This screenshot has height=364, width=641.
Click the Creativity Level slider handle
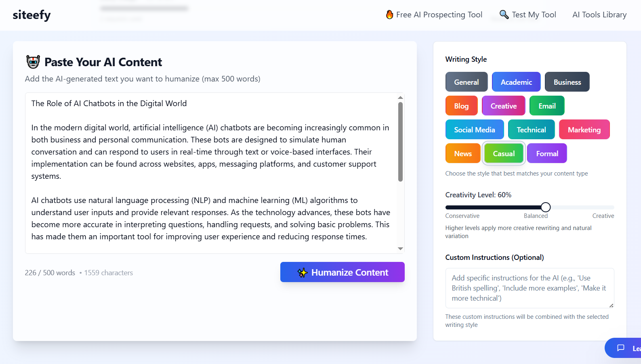click(x=546, y=207)
